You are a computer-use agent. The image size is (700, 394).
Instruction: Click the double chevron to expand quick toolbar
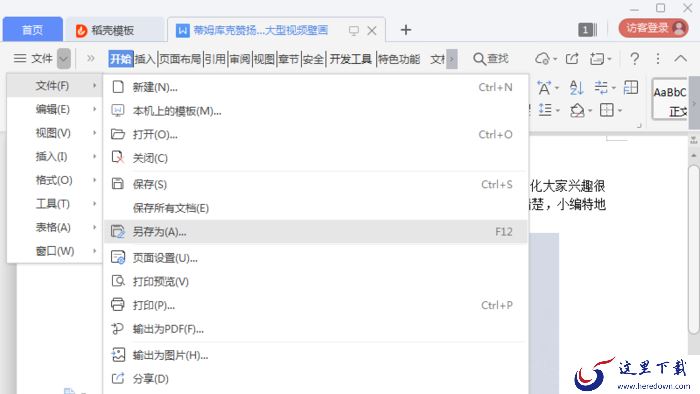[x=91, y=58]
